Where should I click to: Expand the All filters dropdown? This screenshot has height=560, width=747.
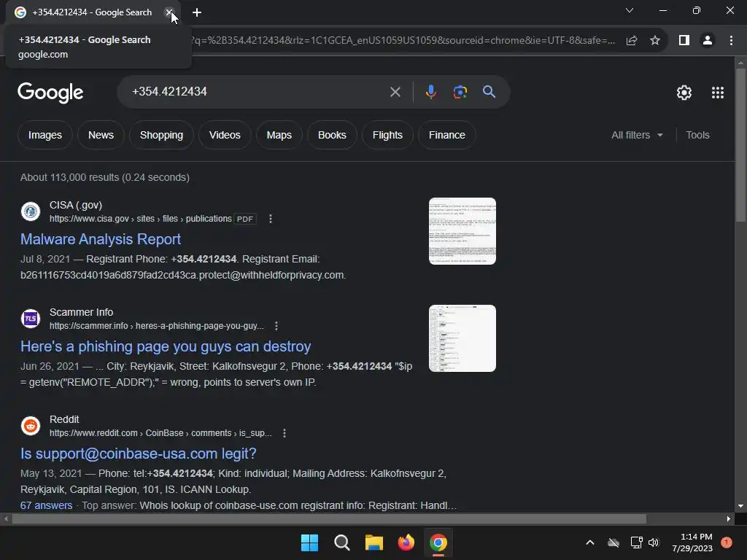pyautogui.click(x=637, y=135)
